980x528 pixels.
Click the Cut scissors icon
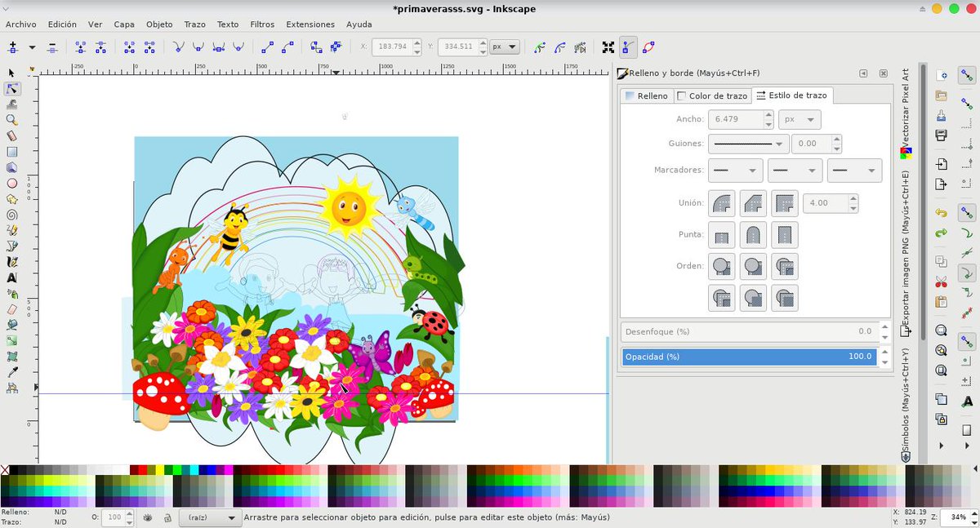pos(941,282)
